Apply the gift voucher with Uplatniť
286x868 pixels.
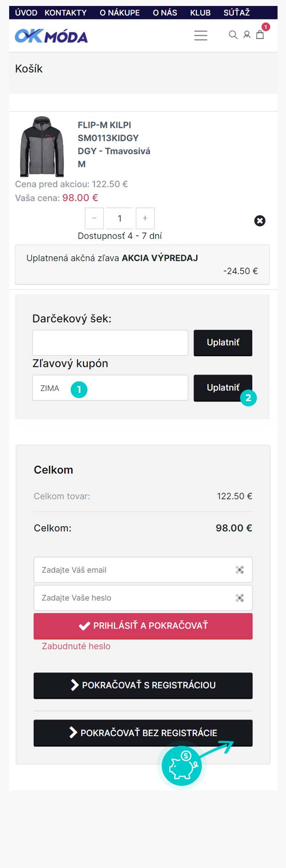click(x=223, y=343)
